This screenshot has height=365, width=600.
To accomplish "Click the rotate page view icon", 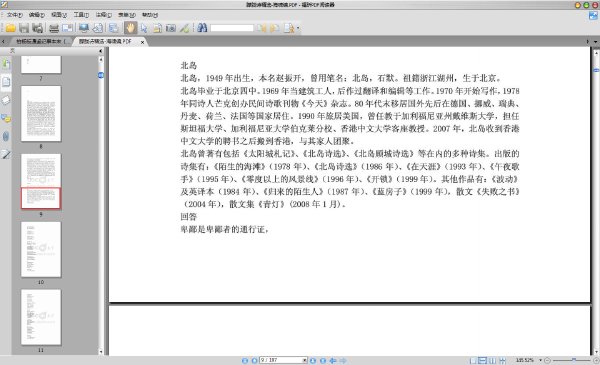I will coord(98,28).
